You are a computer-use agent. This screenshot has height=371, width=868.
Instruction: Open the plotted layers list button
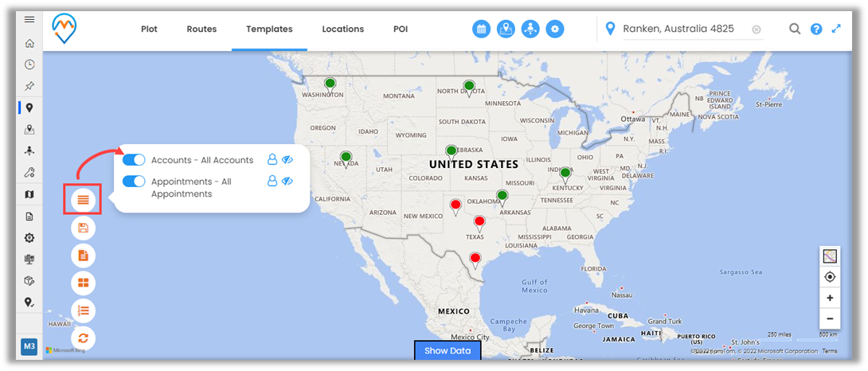83,201
